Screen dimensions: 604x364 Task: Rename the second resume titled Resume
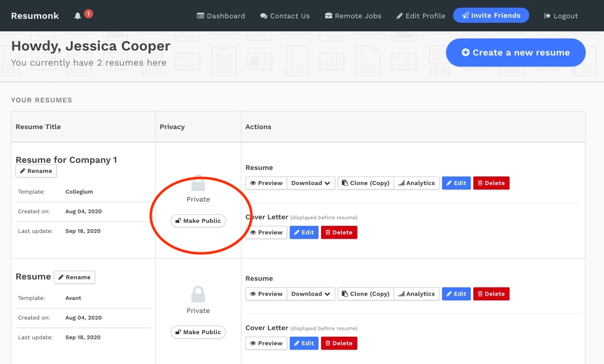click(x=74, y=277)
